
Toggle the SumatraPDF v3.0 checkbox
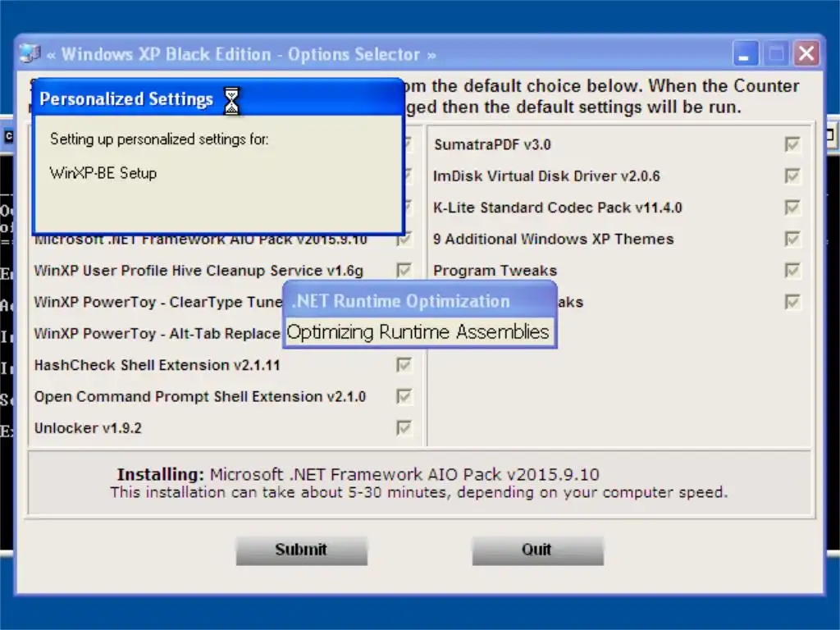click(792, 144)
